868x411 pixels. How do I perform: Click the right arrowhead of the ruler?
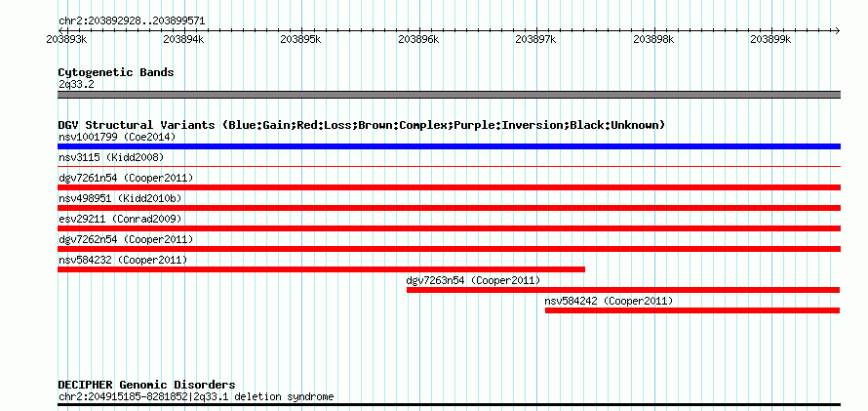click(838, 30)
